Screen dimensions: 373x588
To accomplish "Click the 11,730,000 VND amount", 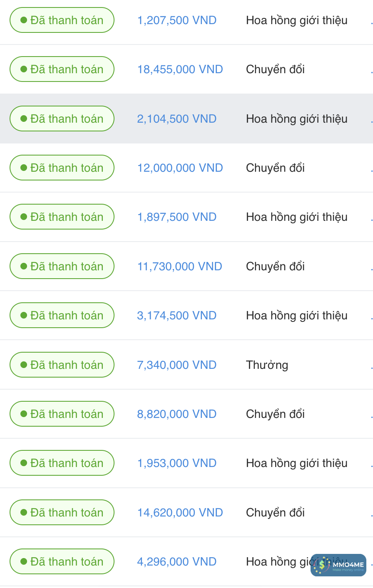I will pos(179,267).
